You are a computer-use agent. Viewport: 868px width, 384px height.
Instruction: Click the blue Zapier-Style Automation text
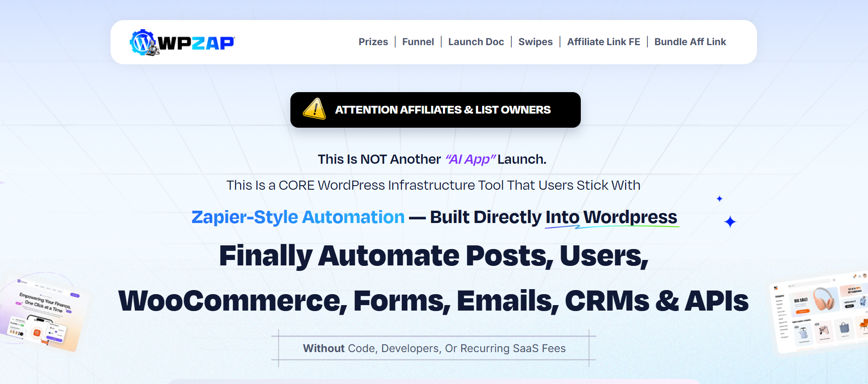[298, 217]
